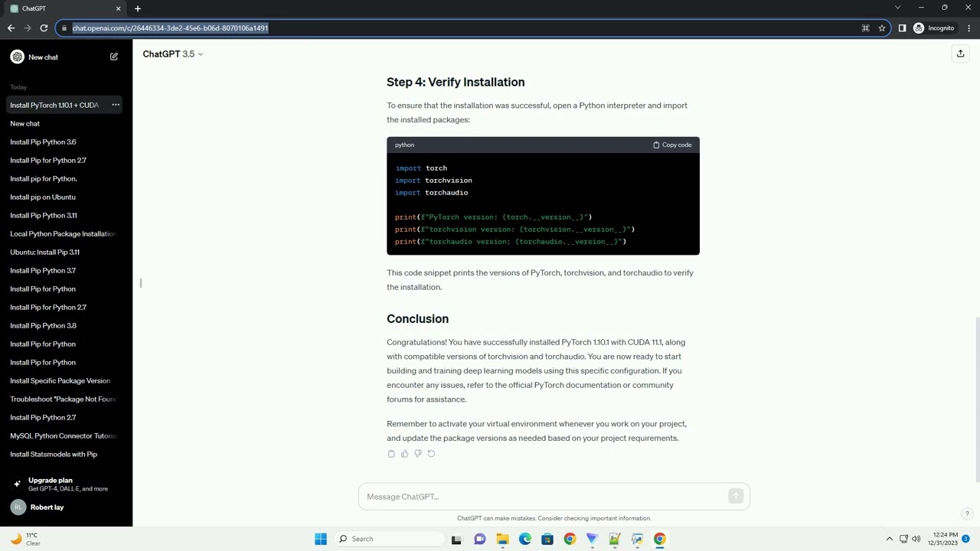This screenshot has height=551, width=980.
Task: Show hidden system tray icons
Action: 889,539
